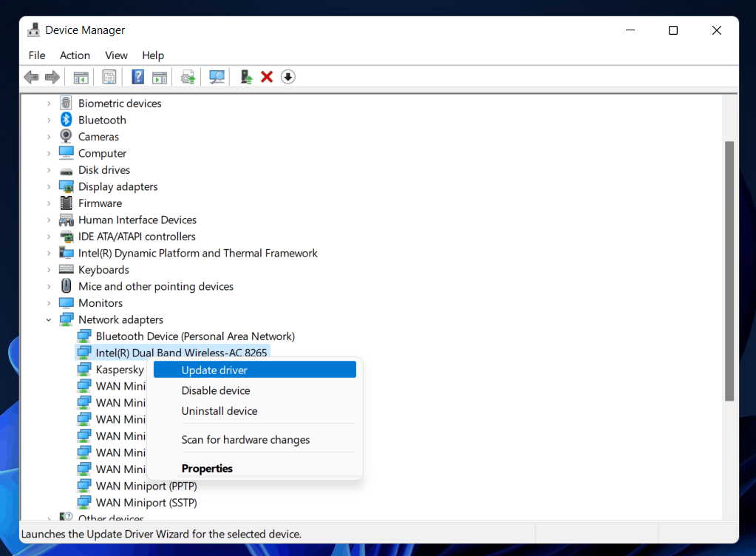Click the green-arrow Enable device toolbar icon
Viewport: 756px width, 556px height.
coord(246,77)
